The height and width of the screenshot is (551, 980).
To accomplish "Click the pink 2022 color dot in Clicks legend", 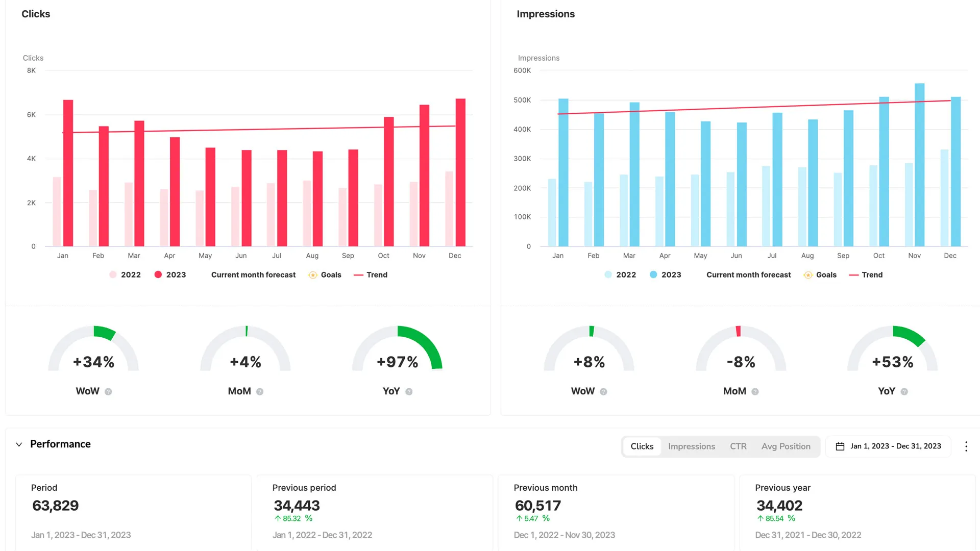I will [112, 274].
